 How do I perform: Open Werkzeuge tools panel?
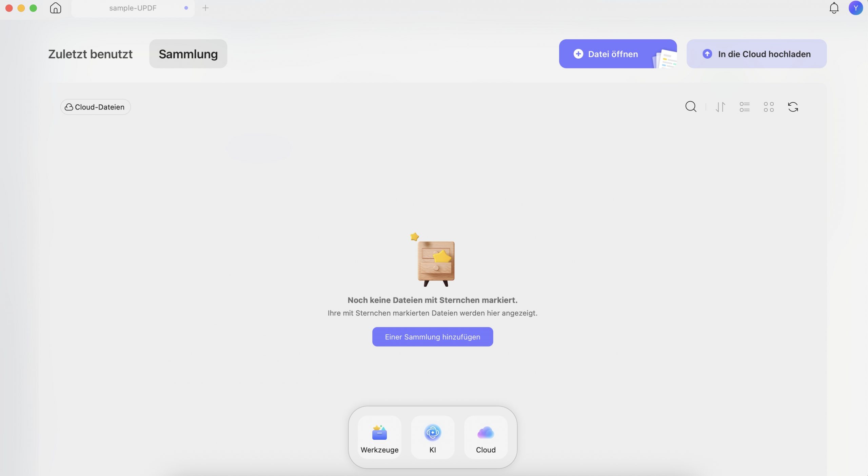[379, 438]
